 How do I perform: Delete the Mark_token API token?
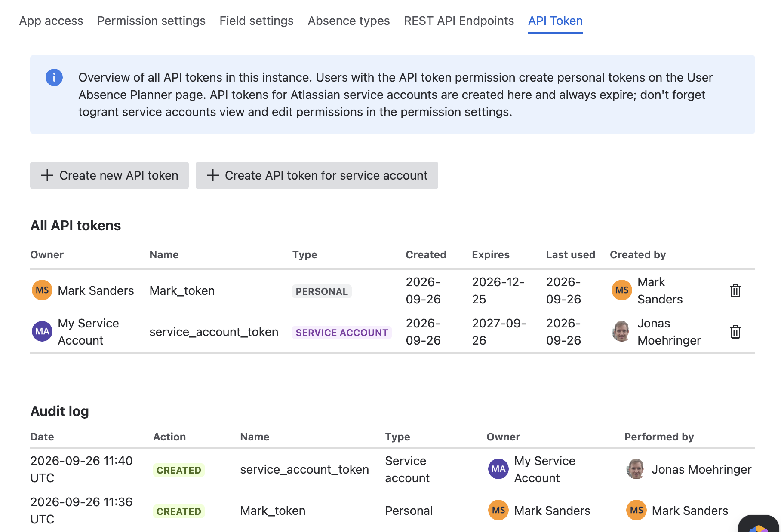[735, 290]
